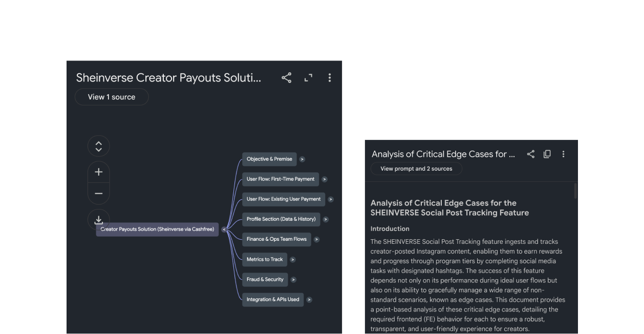Expand the Fraud & Security branch
The image size is (644, 334).
[293, 280]
